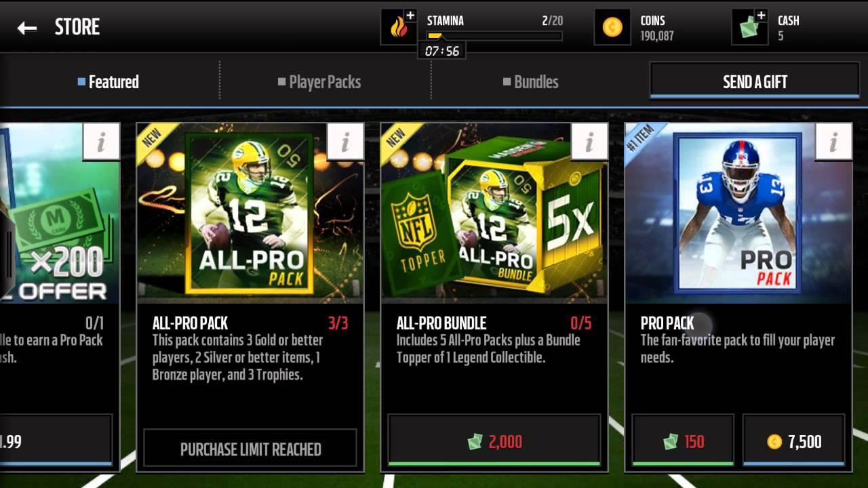The width and height of the screenshot is (868, 488).
Task: Click the Send a Gift button
Action: [755, 81]
